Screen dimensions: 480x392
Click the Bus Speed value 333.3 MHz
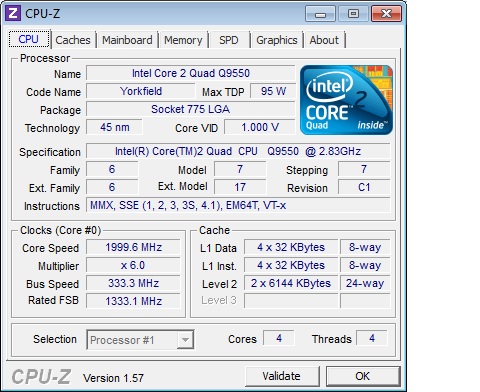pyautogui.click(x=133, y=283)
